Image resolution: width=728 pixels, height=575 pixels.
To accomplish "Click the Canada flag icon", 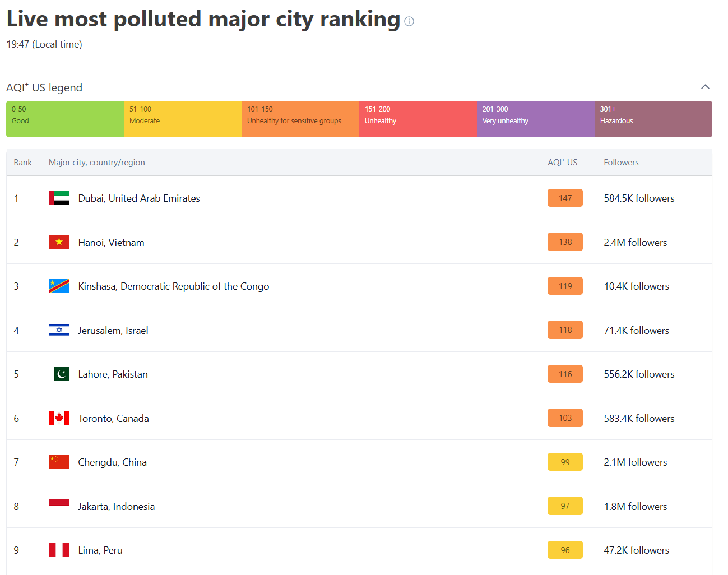I will click(59, 418).
